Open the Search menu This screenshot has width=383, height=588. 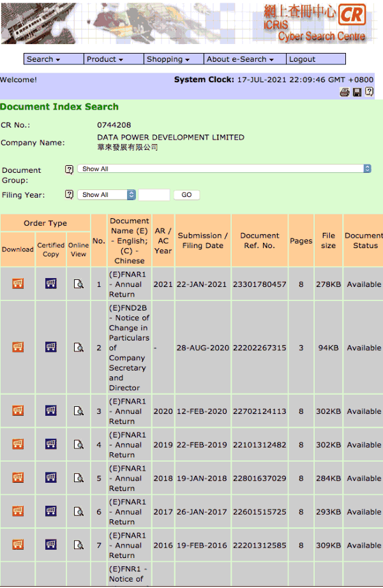54,59
